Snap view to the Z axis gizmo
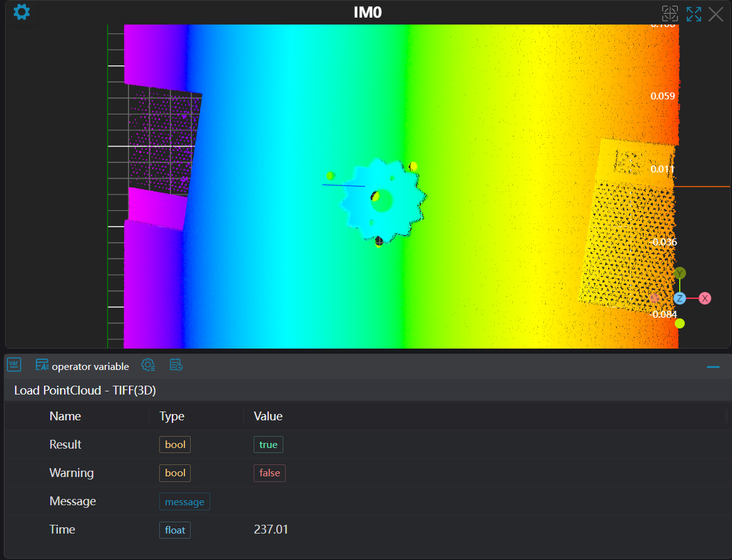 [680, 298]
